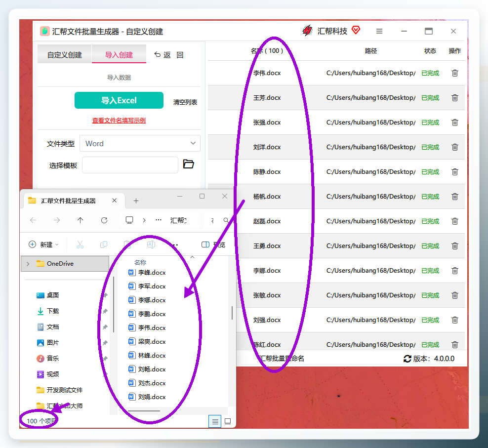Viewport: 488px width, 448px height.
Task: Select file 李鹏.docx in Explorer
Action: coord(147,314)
